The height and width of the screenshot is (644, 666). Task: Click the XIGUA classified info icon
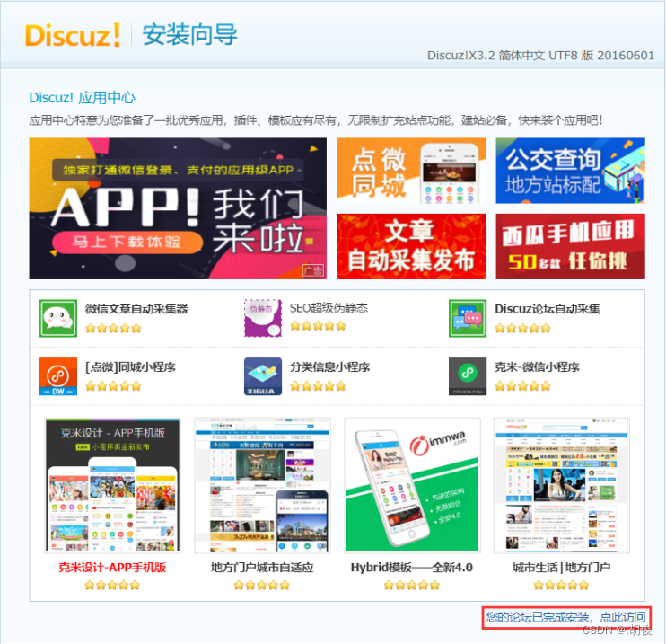click(263, 376)
